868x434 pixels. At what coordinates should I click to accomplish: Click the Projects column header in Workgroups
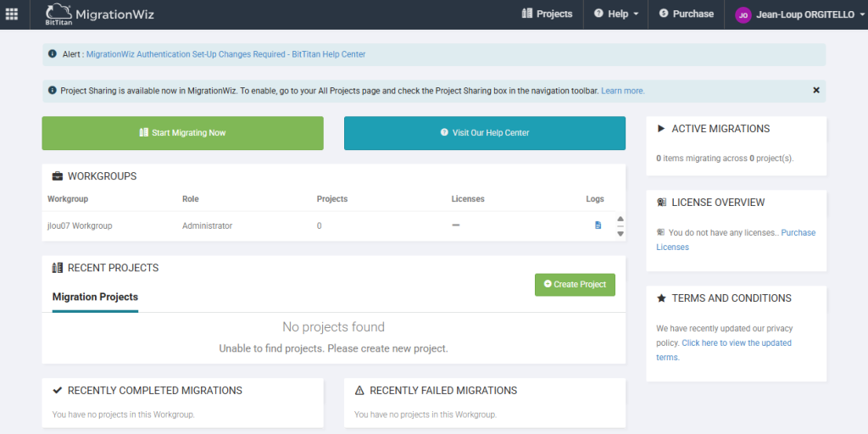[x=332, y=198]
